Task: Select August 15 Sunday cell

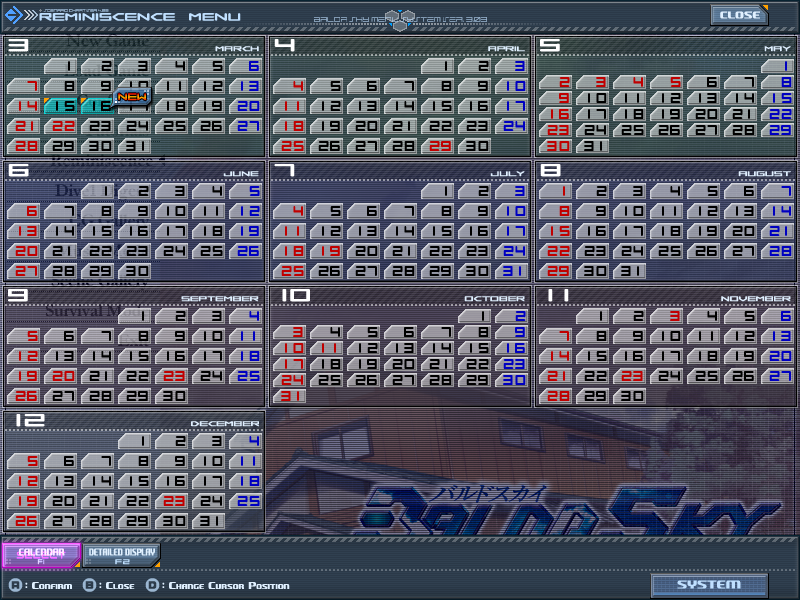Action: 556,231
